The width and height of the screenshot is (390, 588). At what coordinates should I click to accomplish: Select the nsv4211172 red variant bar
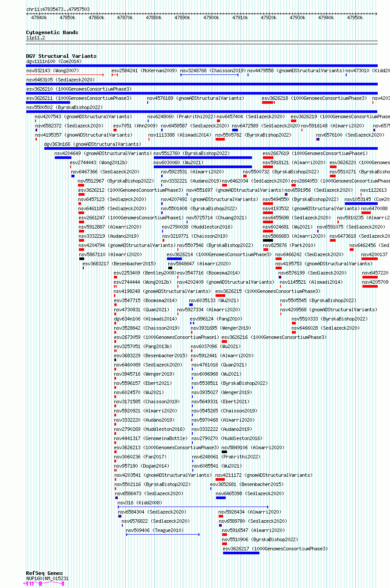click(x=220, y=479)
